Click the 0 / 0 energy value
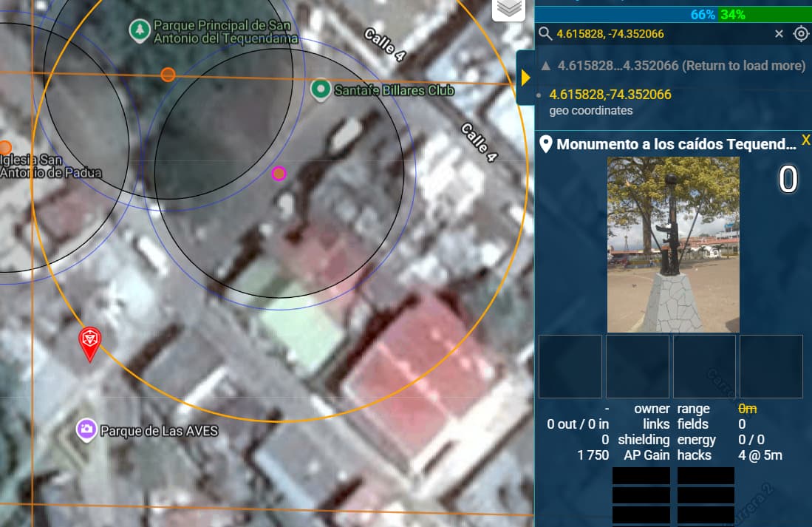 (751, 440)
